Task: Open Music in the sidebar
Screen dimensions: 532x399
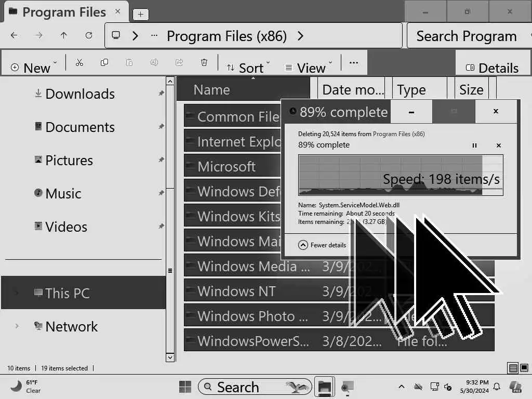Action: tap(63, 193)
